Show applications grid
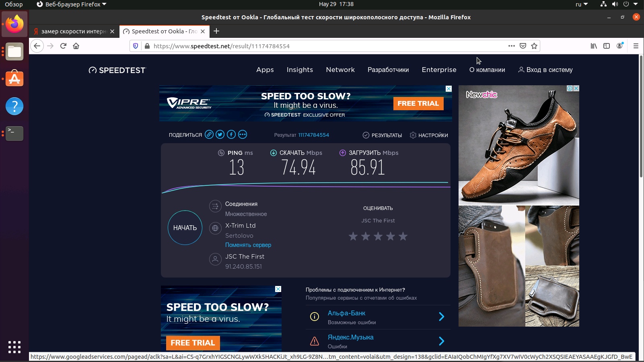The image size is (644, 362). click(x=14, y=347)
